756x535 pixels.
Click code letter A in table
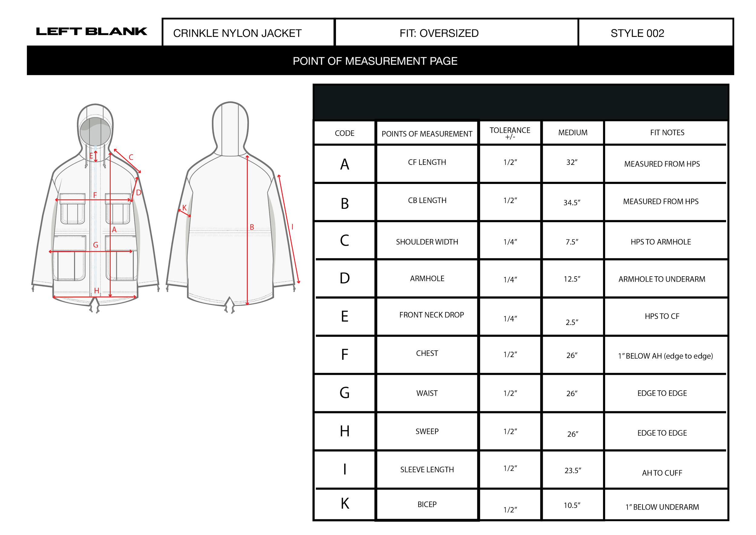pyautogui.click(x=344, y=164)
